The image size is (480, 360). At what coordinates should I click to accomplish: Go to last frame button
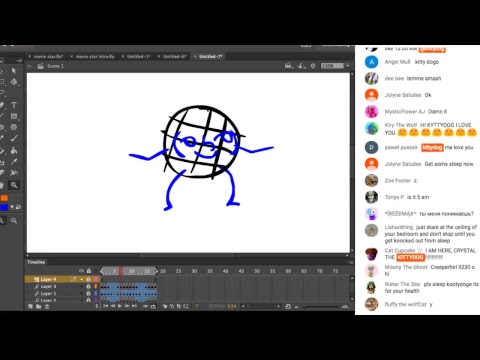[x=134, y=306]
